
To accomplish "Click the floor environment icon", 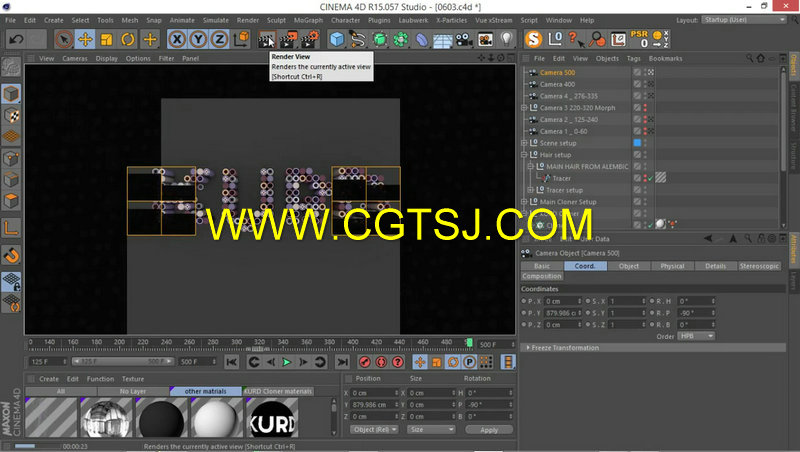I will [443, 40].
